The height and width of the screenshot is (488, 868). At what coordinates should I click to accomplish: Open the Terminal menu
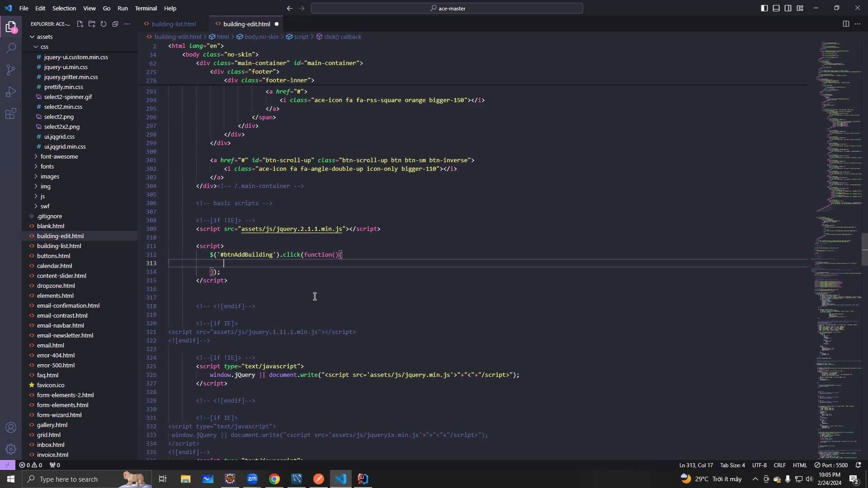(x=146, y=8)
